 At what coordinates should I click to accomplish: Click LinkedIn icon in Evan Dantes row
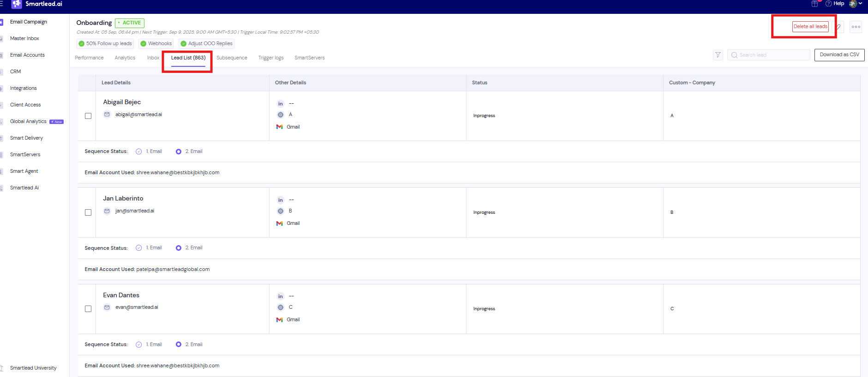280,296
